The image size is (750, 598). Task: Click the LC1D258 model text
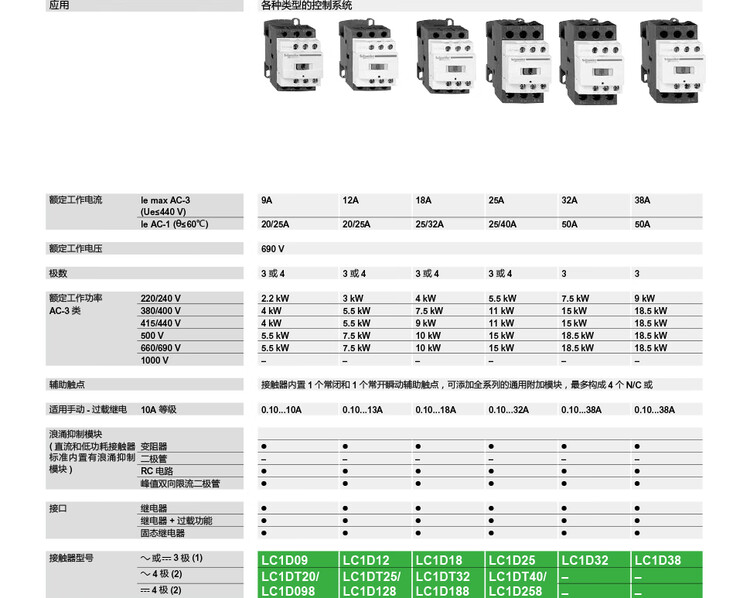[515, 591]
